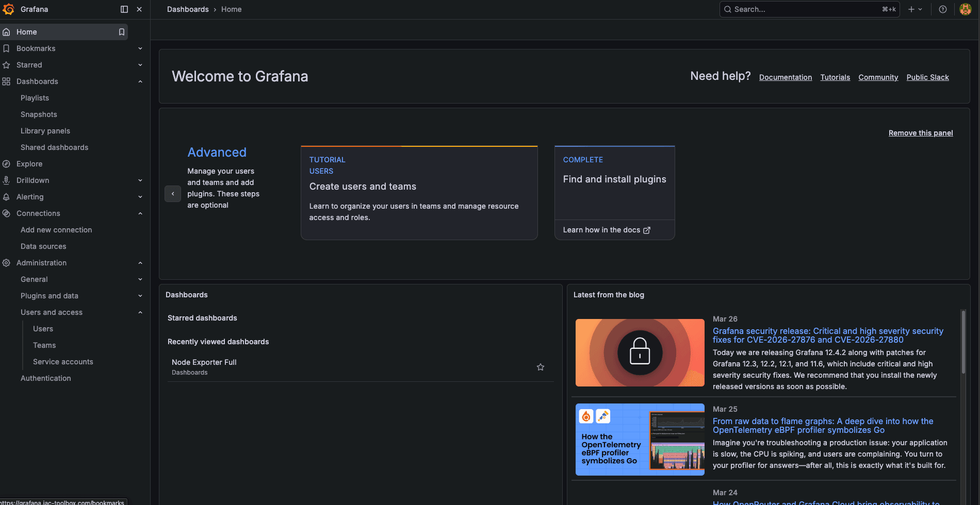Click the previous arrow in setup panel
Screen dimensions: 980x505
click(x=173, y=194)
